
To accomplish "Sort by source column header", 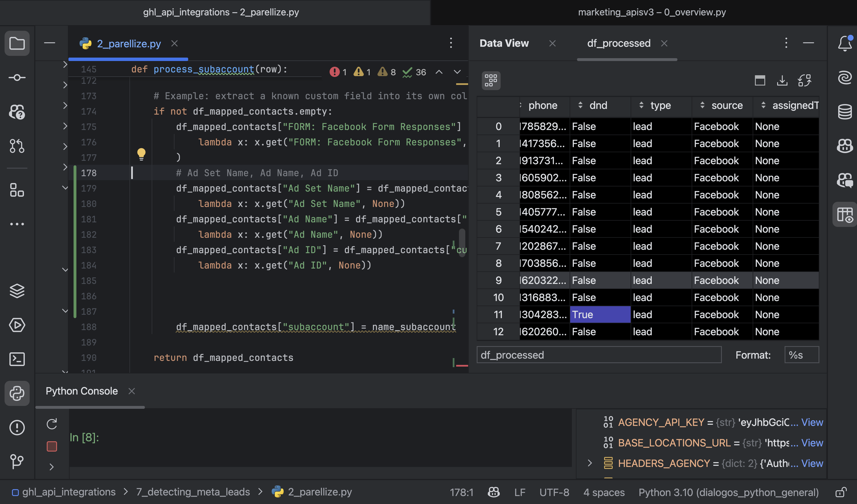I will tap(722, 105).
